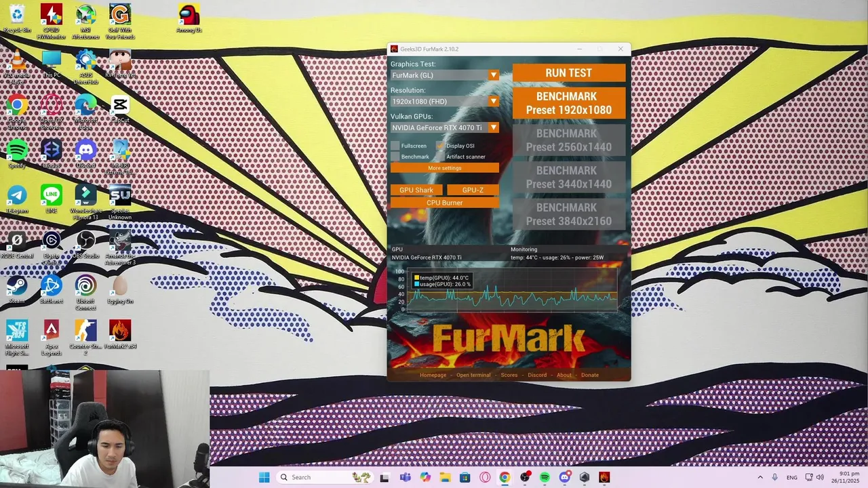Select the Spotify desktop shortcut
The width and height of the screenshot is (868, 488).
(x=17, y=154)
